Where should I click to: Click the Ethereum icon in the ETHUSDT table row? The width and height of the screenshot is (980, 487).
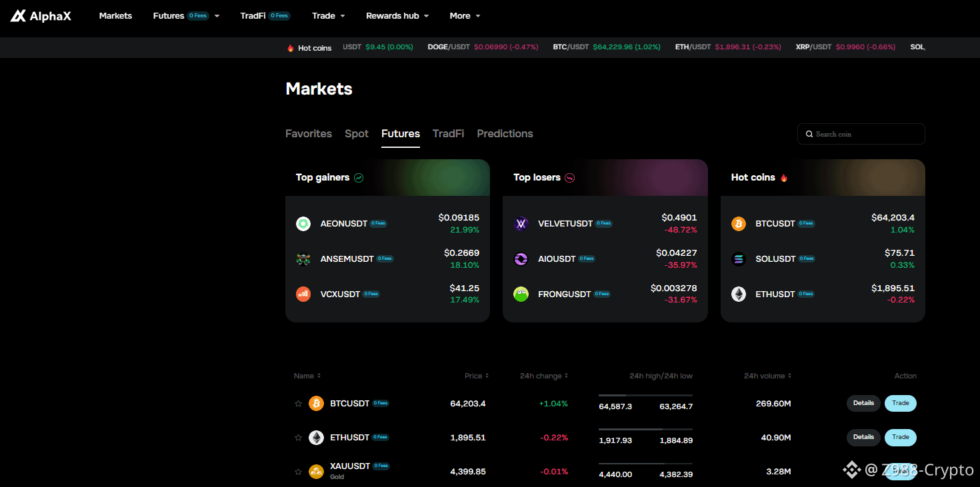pos(316,438)
